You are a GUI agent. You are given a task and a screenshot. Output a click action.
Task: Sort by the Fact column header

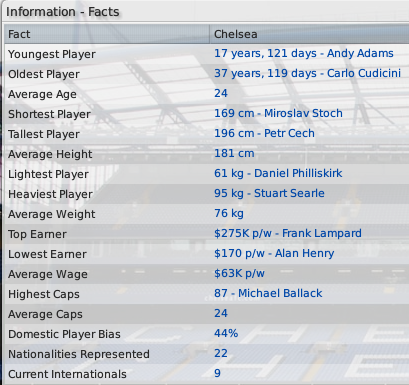click(107, 34)
